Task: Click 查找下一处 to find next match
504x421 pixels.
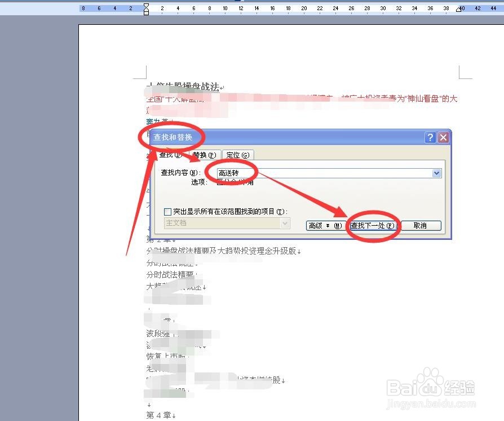Action: tap(373, 226)
